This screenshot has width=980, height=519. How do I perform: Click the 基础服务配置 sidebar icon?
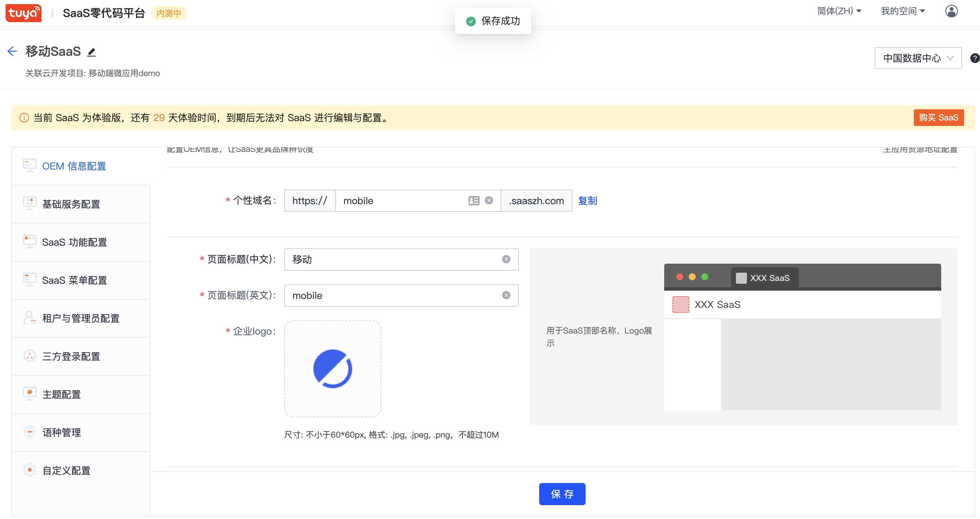pyautogui.click(x=30, y=204)
